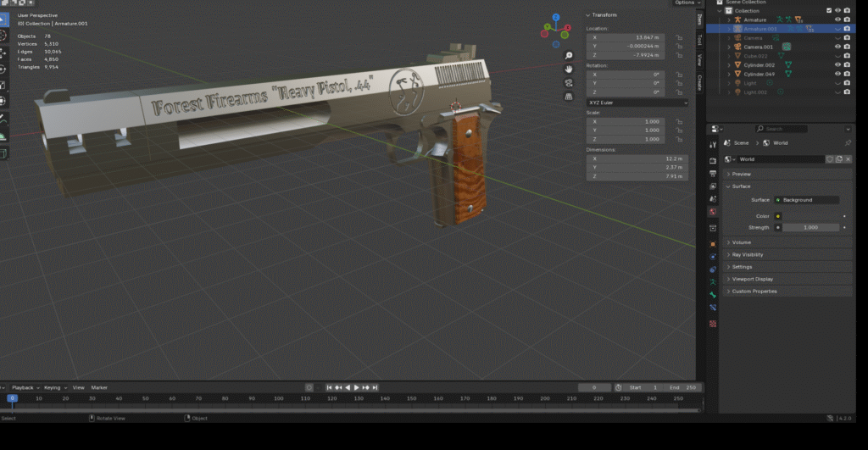868x450 pixels.
Task: Open the Playback menu in timeline
Action: click(x=25, y=387)
